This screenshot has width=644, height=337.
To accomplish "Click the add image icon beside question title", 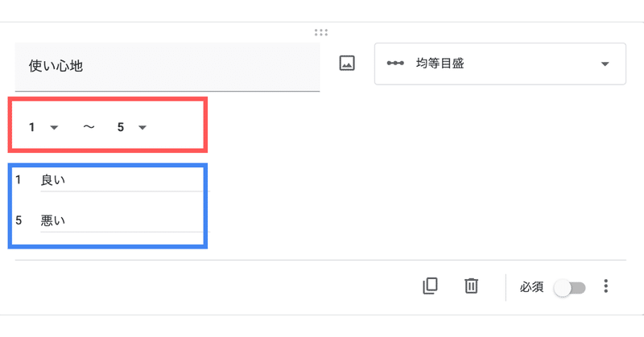I will click(x=347, y=64).
